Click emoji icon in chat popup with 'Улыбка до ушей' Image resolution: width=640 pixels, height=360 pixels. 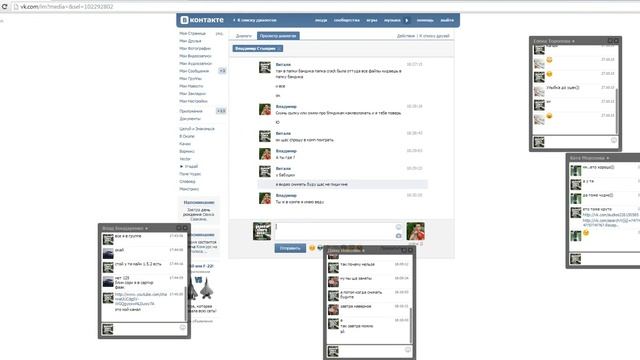[x=613, y=140]
